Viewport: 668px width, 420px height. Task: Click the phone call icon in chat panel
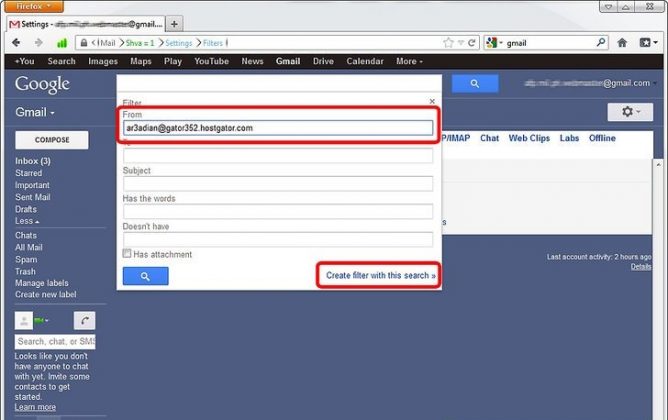[84, 320]
